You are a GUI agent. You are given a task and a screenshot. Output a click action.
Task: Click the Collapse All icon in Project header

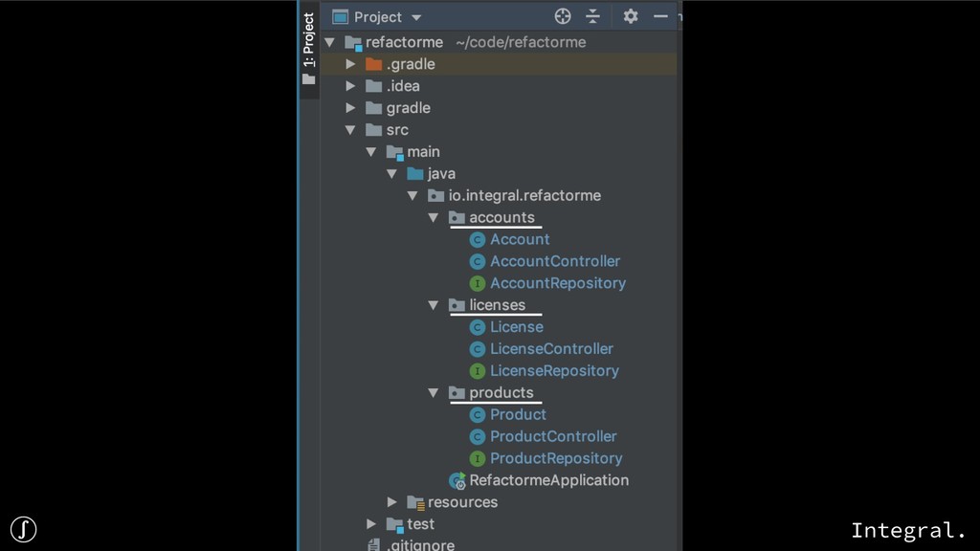coord(592,16)
